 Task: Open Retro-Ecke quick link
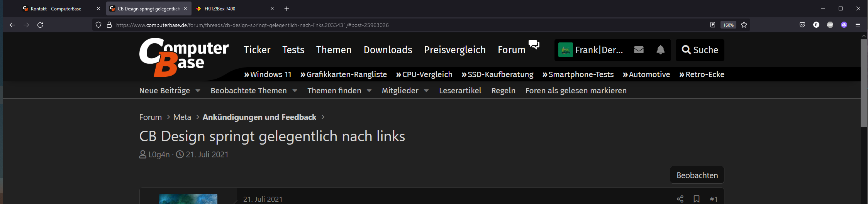coord(702,74)
